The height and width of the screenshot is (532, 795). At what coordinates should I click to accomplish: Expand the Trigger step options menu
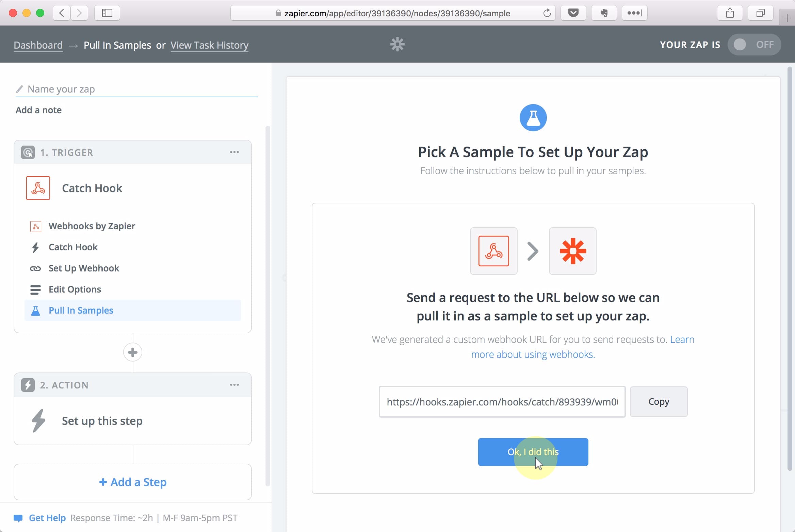pyautogui.click(x=234, y=153)
